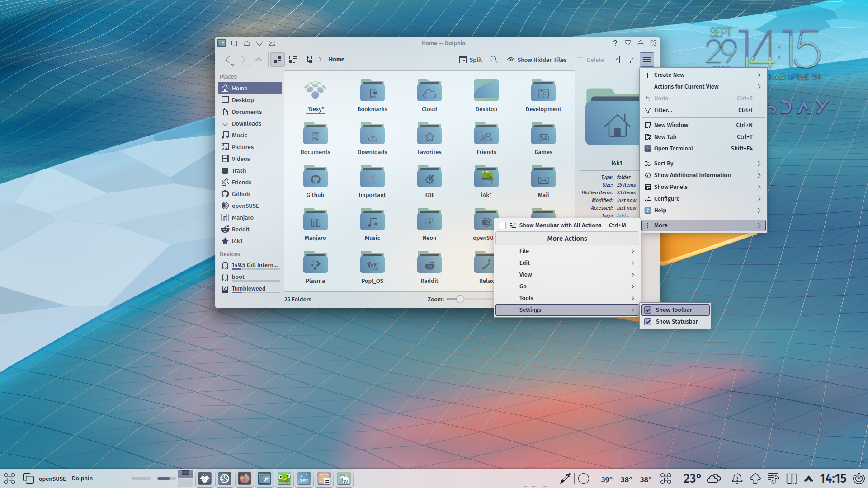
Task: Expand Actions for Current View submenu
Action: [x=703, y=87]
